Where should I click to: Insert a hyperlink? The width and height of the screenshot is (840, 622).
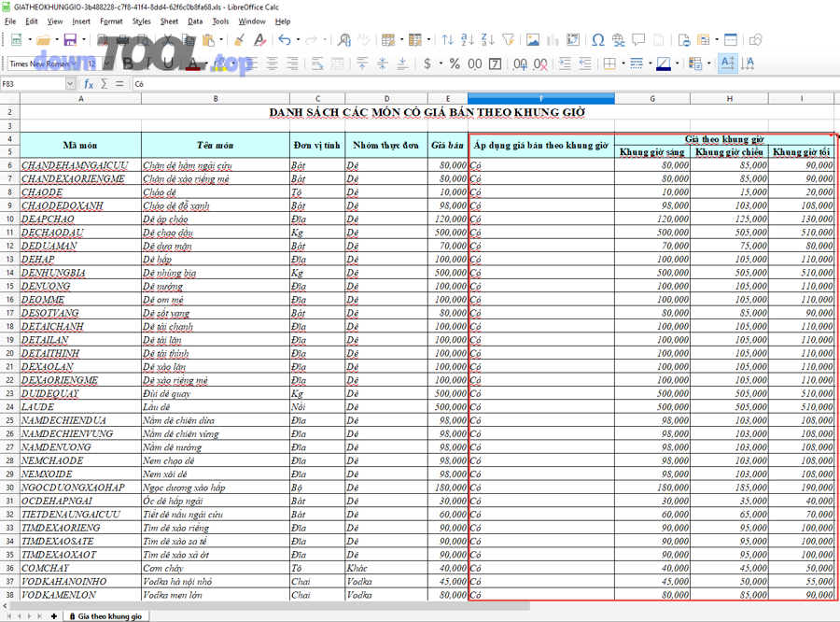coord(618,39)
